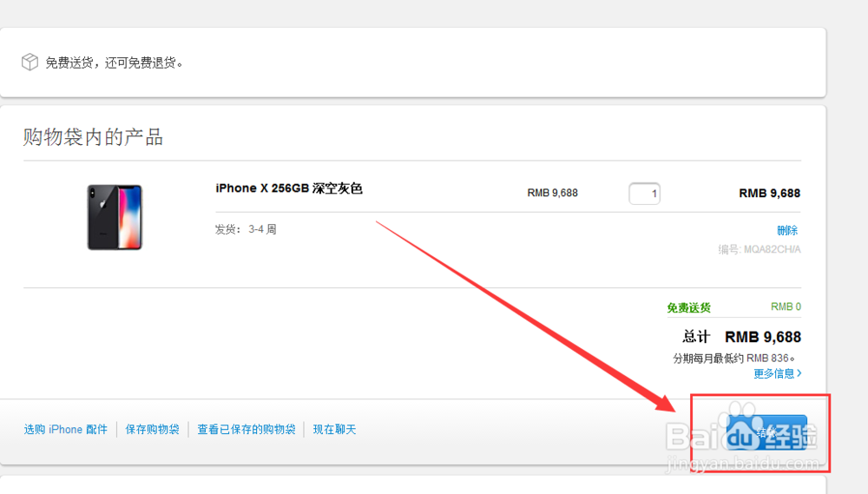Open iPhone X 256GB 深空灰色 product link
The width and height of the screenshot is (868, 494).
point(289,188)
